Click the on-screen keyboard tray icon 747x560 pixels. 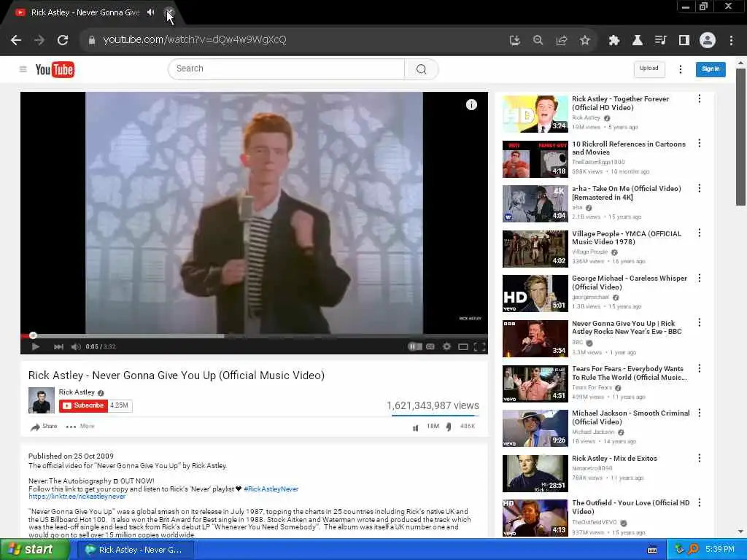(652, 550)
